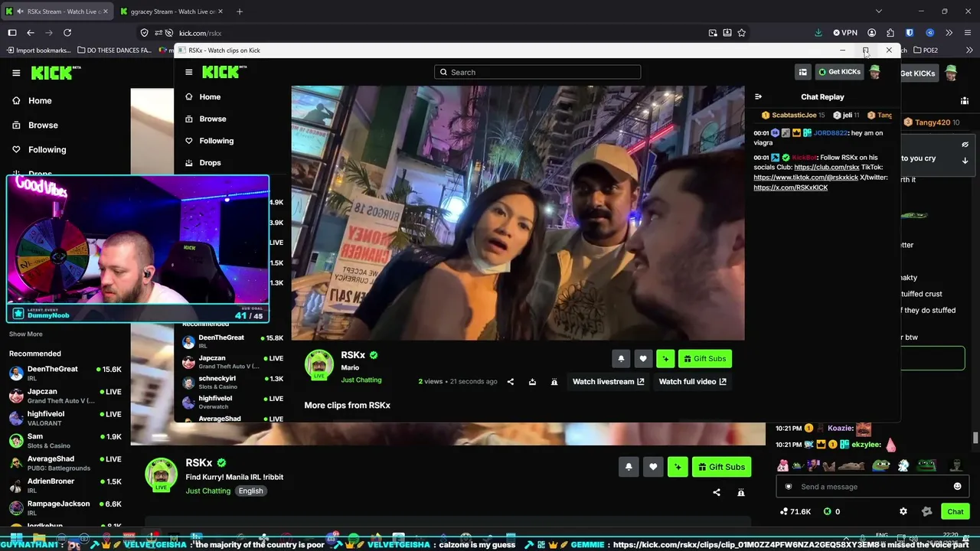The width and height of the screenshot is (980, 551).
Task: Click Get KICKs button in the clips popup
Action: point(839,72)
